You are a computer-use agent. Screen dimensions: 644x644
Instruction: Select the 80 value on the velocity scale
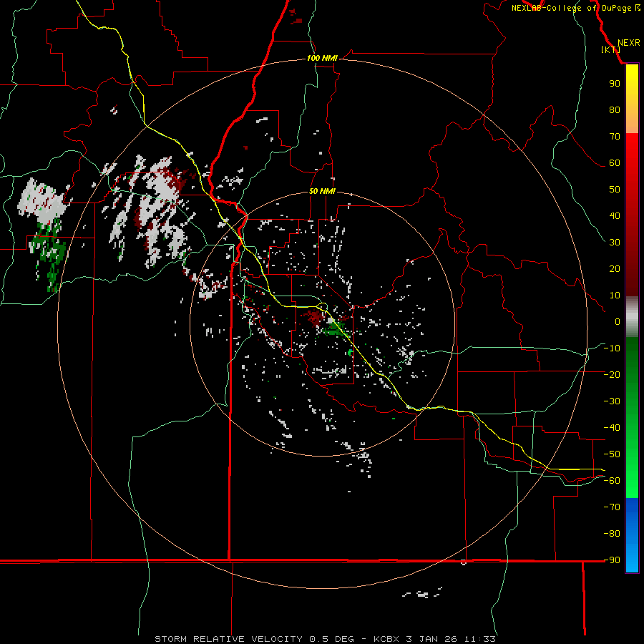615,110
